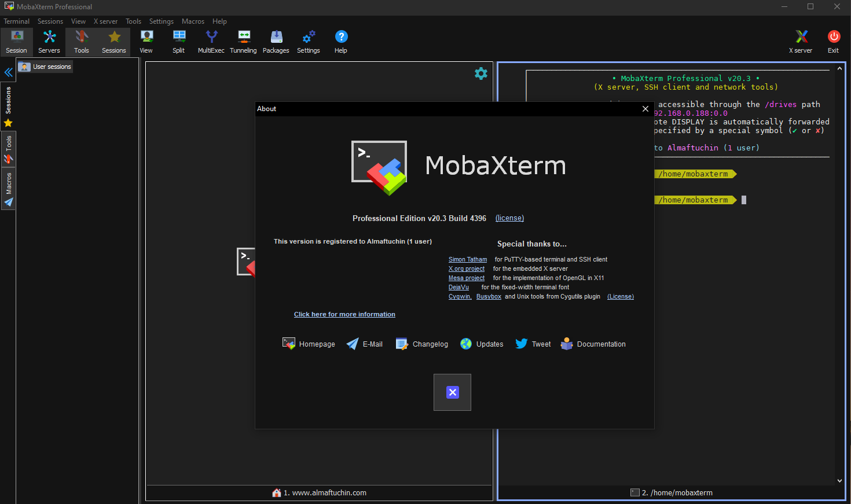
Task: Close the About dialog with the X
Action: click(645, 109)
